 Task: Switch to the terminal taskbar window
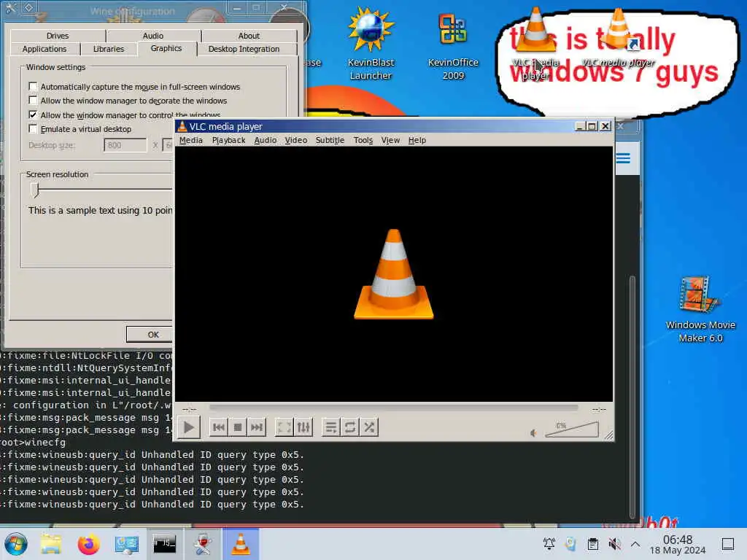[x=164, y=544]
